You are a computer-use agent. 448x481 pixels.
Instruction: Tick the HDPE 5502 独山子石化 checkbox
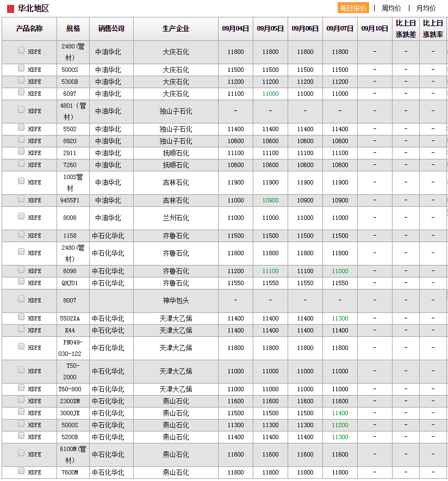click(21, 127)
